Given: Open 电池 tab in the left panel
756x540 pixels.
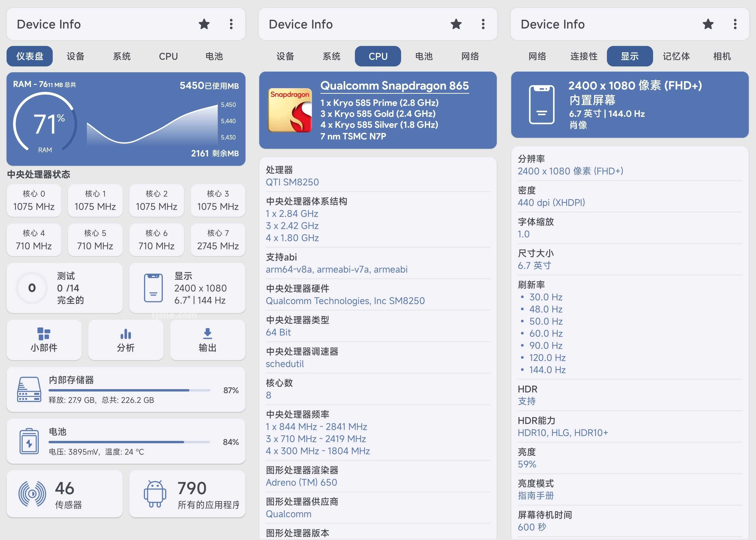Looking at the screenshot, I should pyautogui.click(x=214, y=56).
